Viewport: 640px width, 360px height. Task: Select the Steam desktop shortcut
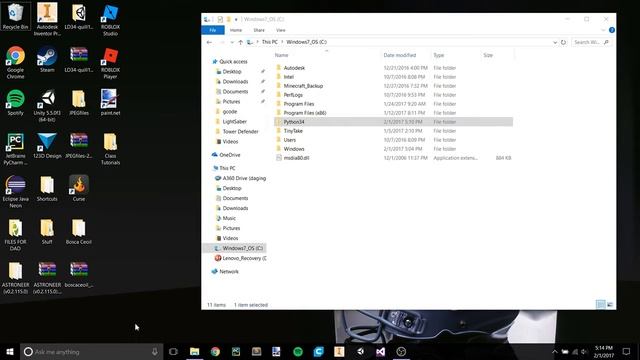coord(47,60)
